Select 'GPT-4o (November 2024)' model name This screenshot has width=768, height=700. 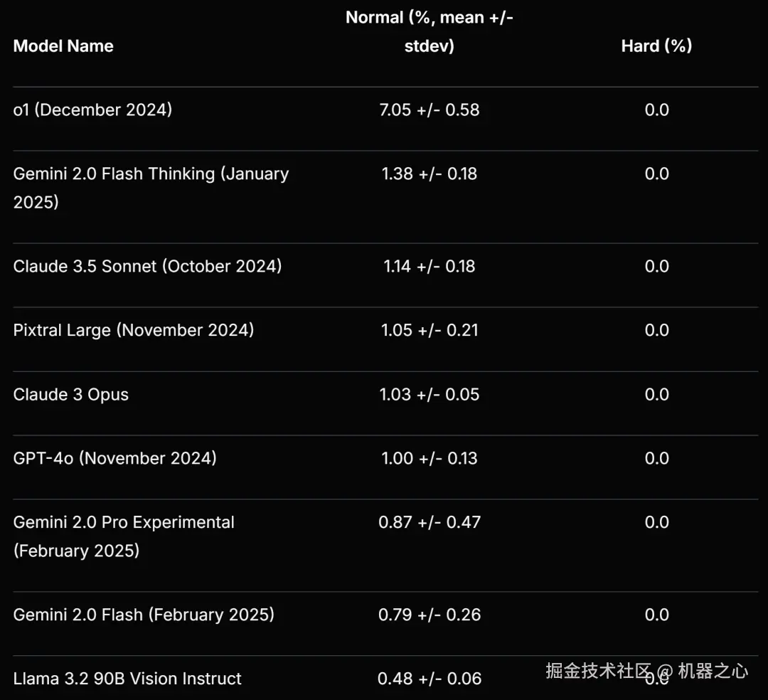point(114,458)
